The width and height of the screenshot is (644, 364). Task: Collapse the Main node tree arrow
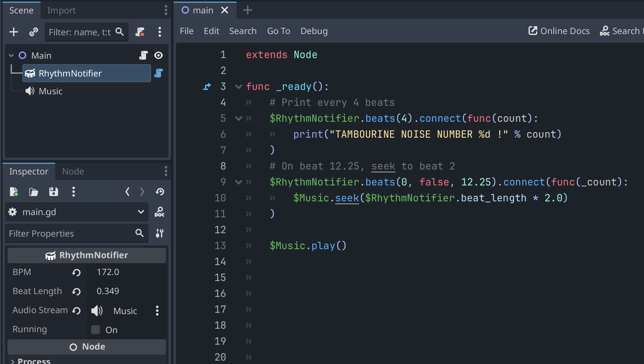(x=12, y=56)
